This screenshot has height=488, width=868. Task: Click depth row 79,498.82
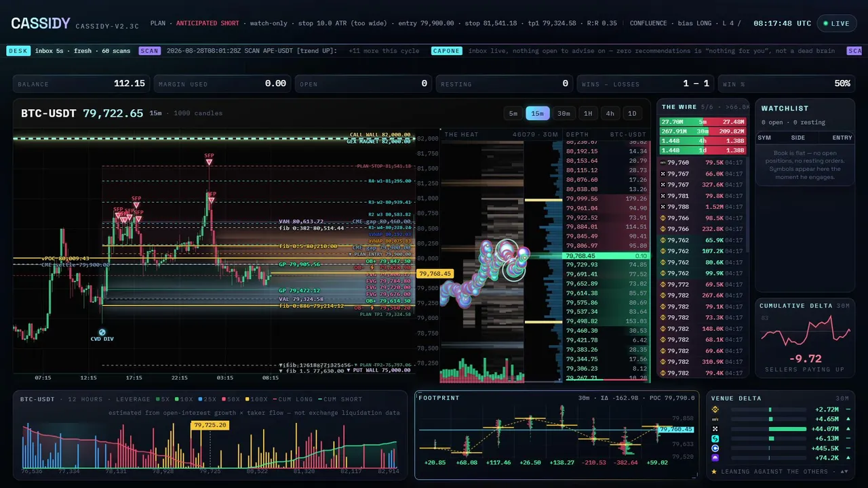tap(607, 321)
